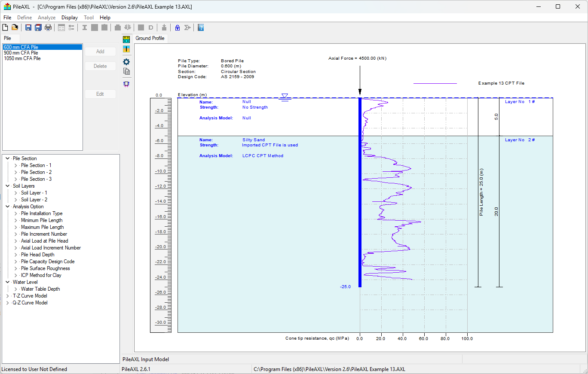Select Pile Installation Type tree item
The image size is (588, 374).
tap(42, 213)
